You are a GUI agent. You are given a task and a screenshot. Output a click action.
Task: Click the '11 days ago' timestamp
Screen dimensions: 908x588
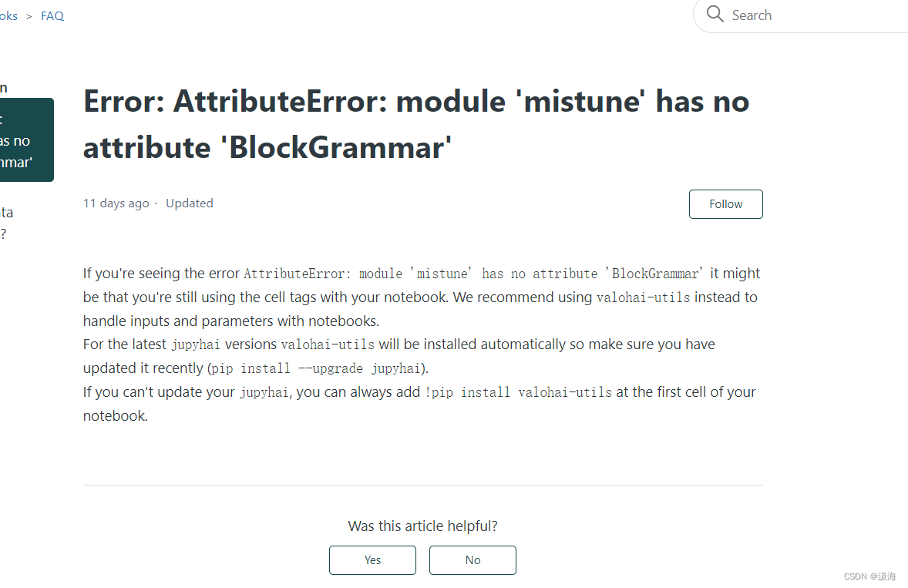point(116,203)
